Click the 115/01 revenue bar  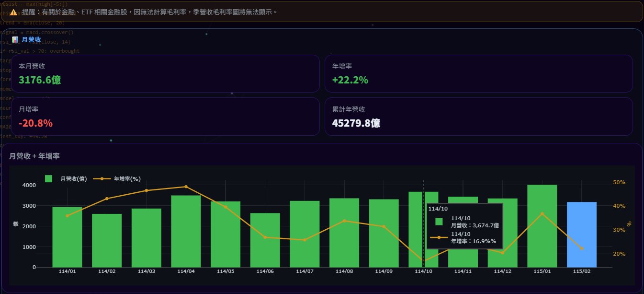[x=542, y=226]
